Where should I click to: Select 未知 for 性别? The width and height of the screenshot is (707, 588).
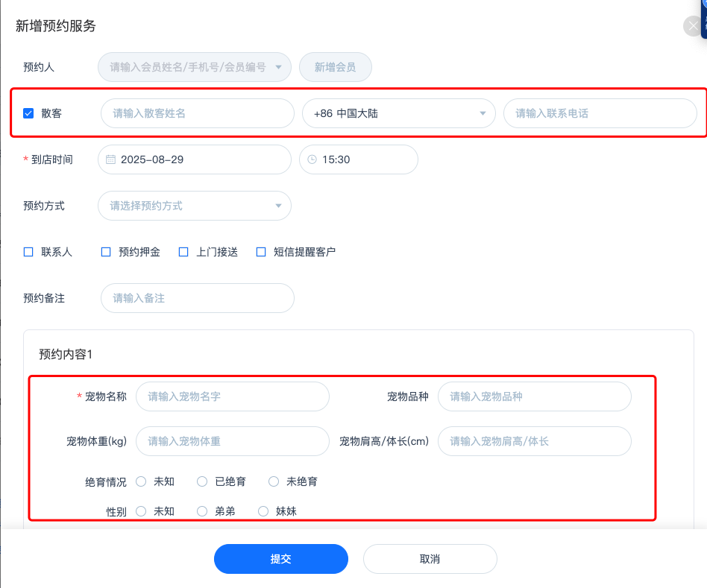point(141,511)
